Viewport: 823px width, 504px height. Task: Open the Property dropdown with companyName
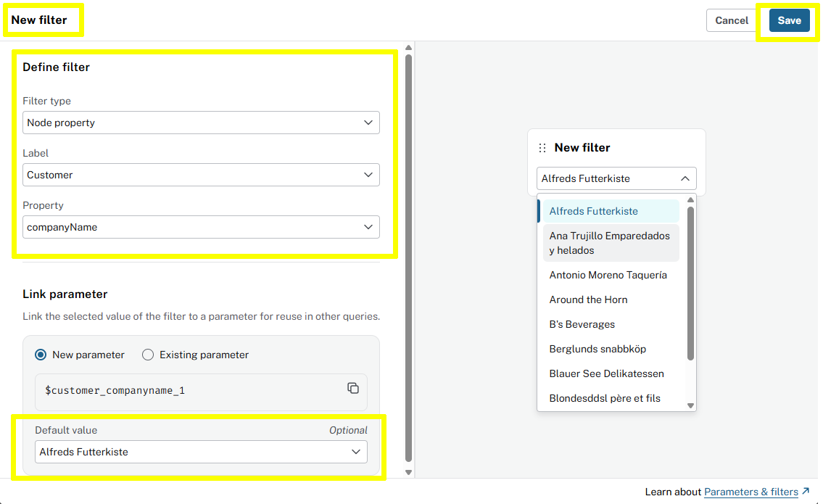click(201, 227)
